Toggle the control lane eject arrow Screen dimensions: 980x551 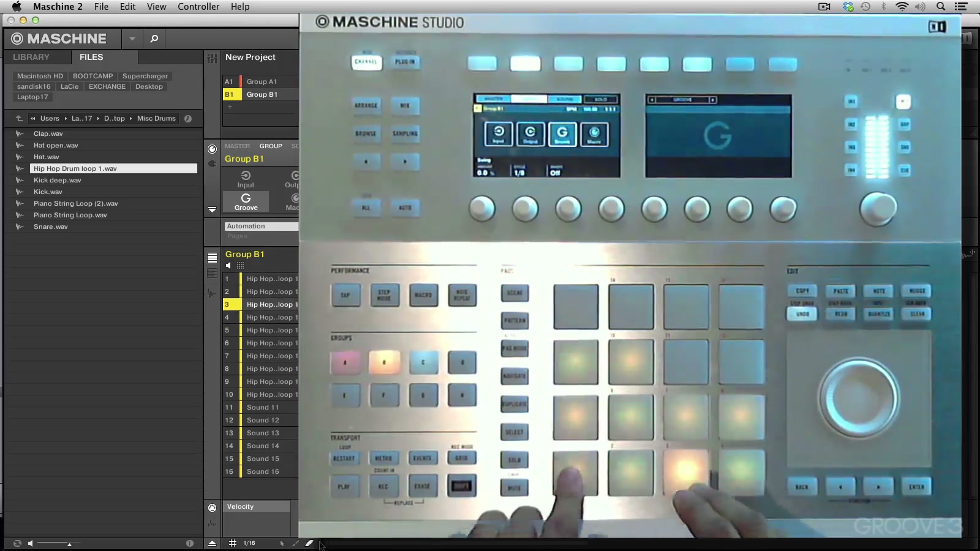pyautogui.click(x=212, y=543)
